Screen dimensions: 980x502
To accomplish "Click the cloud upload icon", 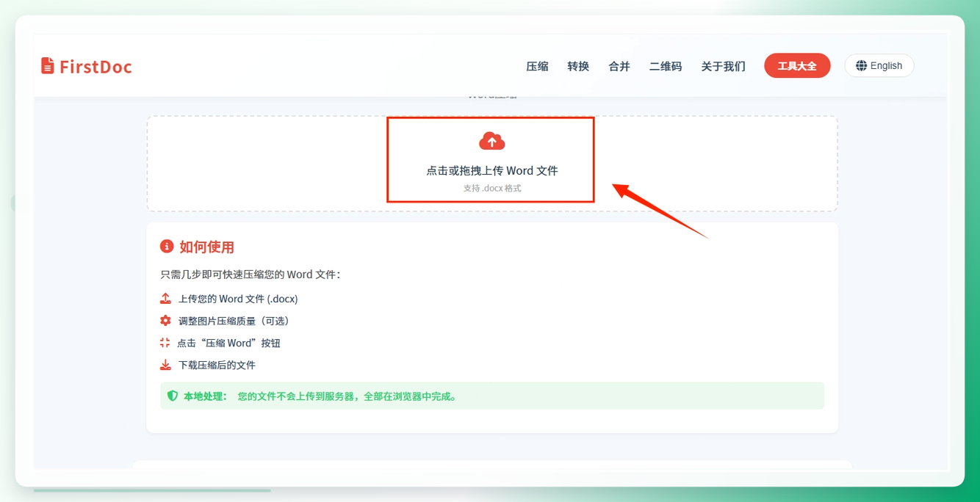I will [x=491, y=141].
